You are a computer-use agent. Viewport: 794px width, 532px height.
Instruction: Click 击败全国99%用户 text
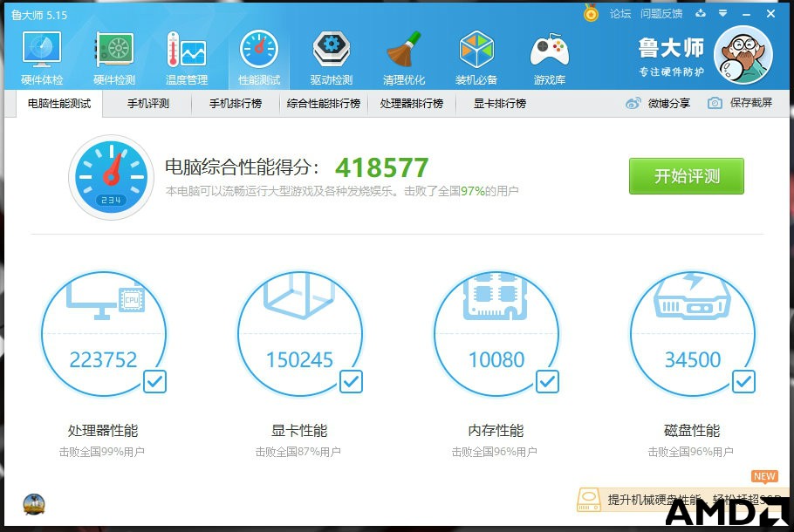pos(102,452)
